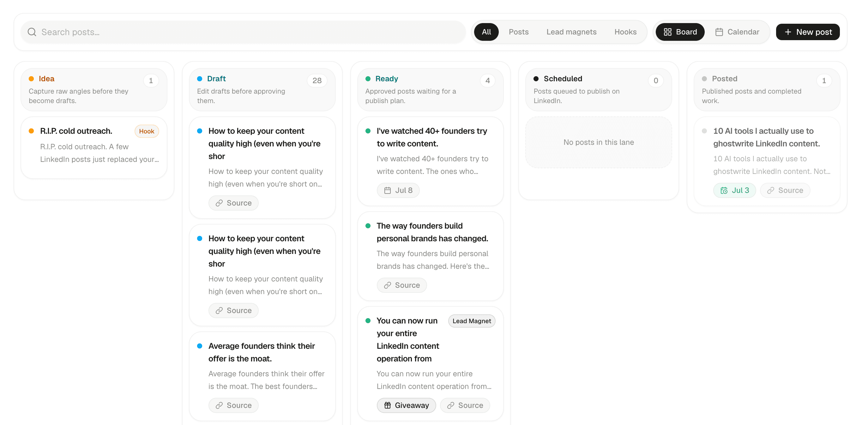Select the Posts filter tab
868x425 pixels.
[x=519, y=32]
